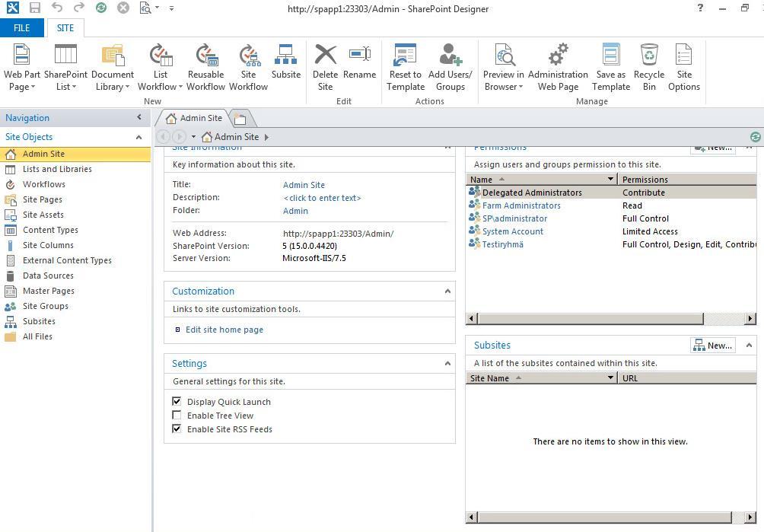The image size is (764, 532).
Task: Click the Permissions list horizontal scrollbar thumb
Action: click(591, 319)
